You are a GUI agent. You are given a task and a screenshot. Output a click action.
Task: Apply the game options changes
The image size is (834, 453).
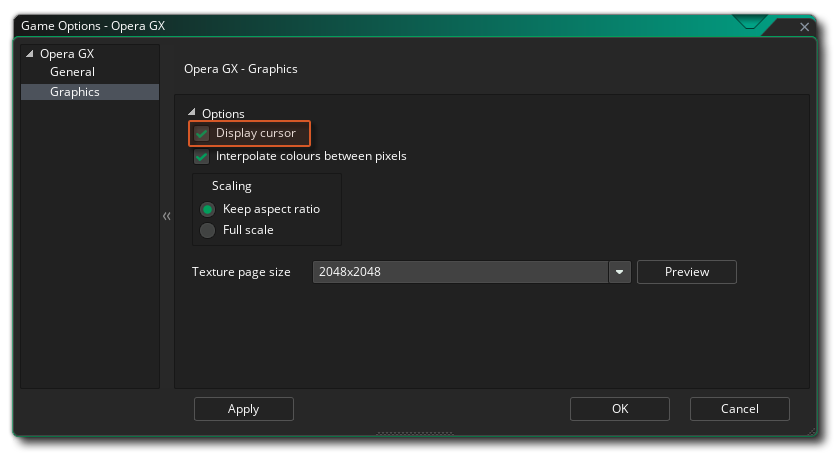click(244, 409)
